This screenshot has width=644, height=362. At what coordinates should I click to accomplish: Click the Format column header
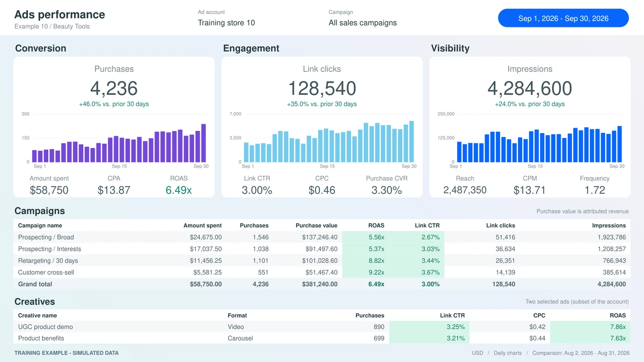(x=237, y=315)
